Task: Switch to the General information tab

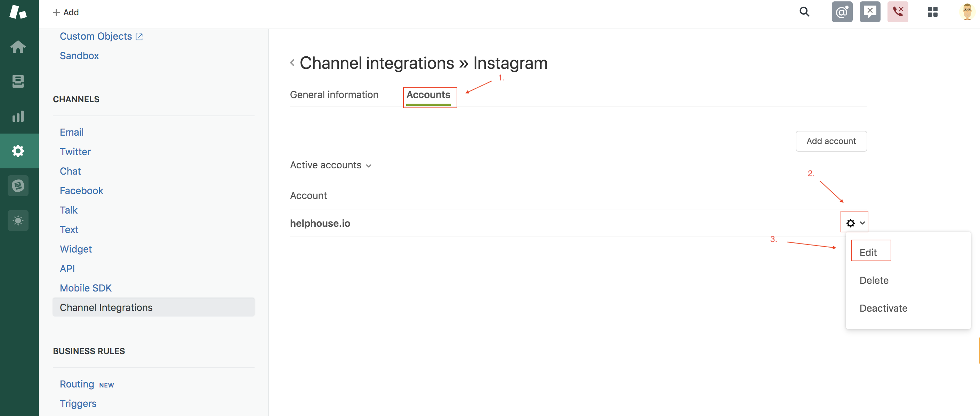Action: point(334,95)
